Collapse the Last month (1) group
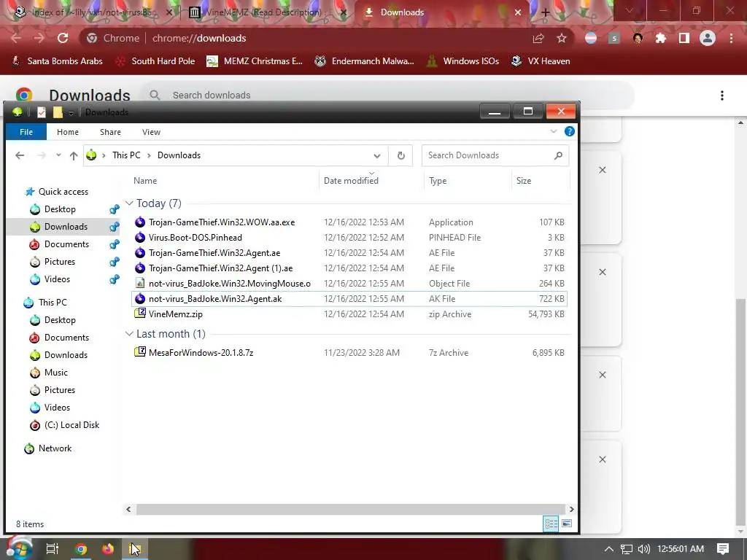This screenshot has height=560, width=747. pyautogui.click(x=129, y=334)
